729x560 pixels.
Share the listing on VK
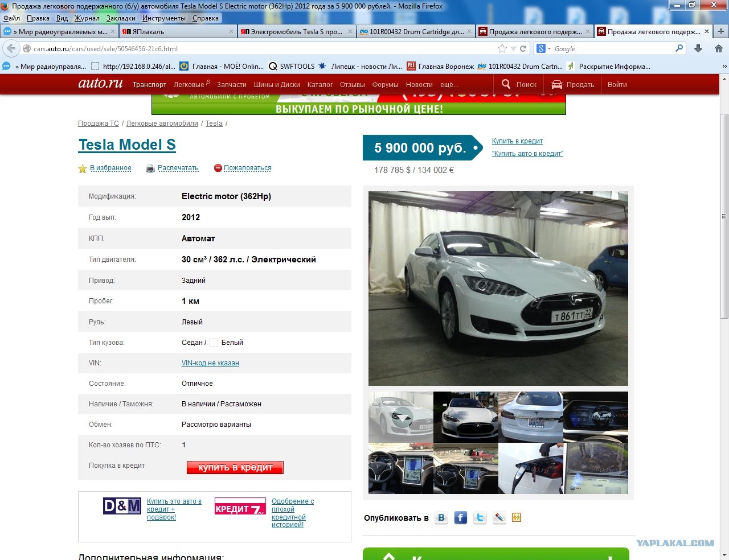(x=441, y=517)
